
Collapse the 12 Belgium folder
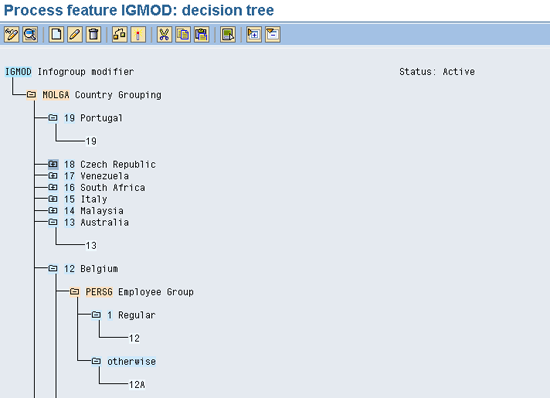pyautogui.click(x=53, y=269)
